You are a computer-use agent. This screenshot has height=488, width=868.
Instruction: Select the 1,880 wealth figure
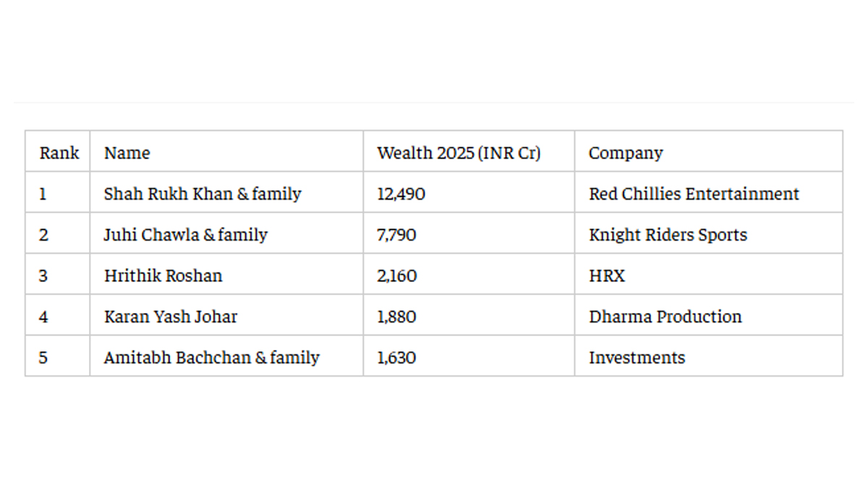tap(396, 317)
